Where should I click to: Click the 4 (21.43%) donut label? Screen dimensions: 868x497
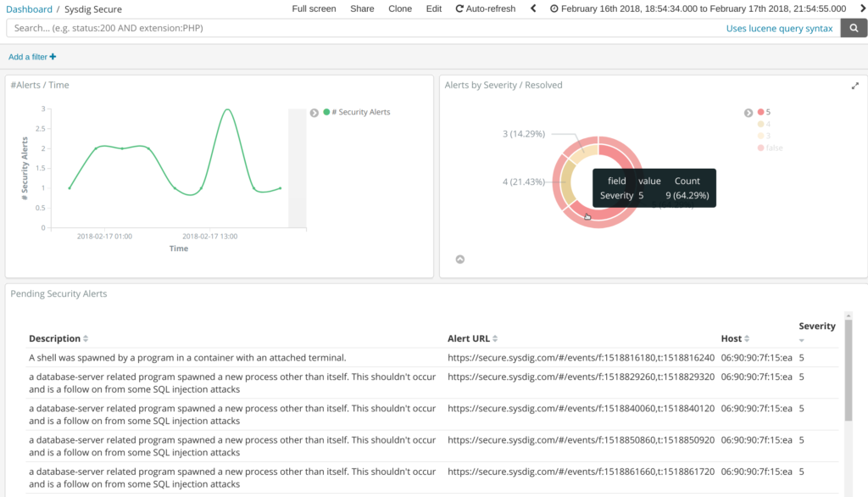523,181
